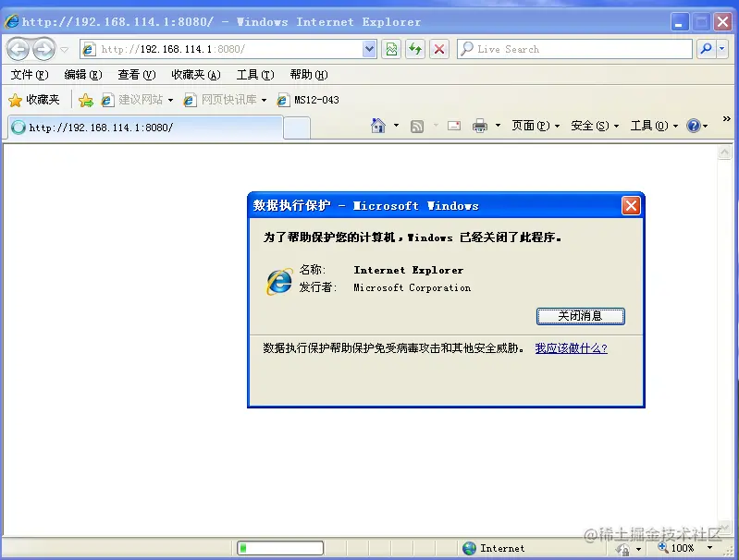Open the 工具(T) menu
This screenshot has width=739, height=560.
(255, 75)
